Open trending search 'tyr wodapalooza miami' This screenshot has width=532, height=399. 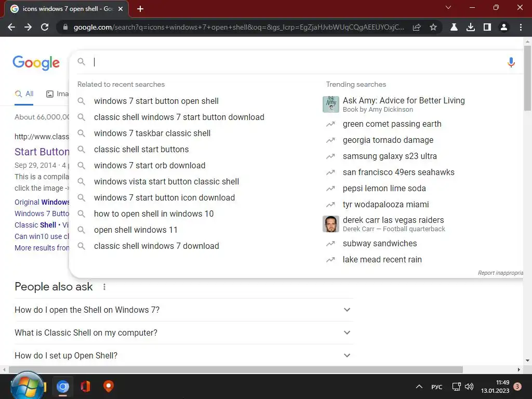[386, 205]
